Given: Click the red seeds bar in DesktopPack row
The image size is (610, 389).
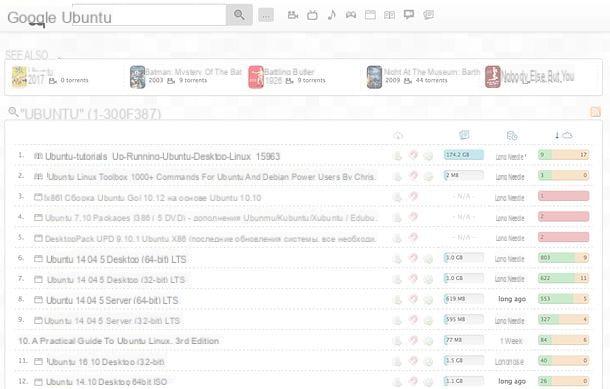Looking at the screenshot, I should [563, 237].
